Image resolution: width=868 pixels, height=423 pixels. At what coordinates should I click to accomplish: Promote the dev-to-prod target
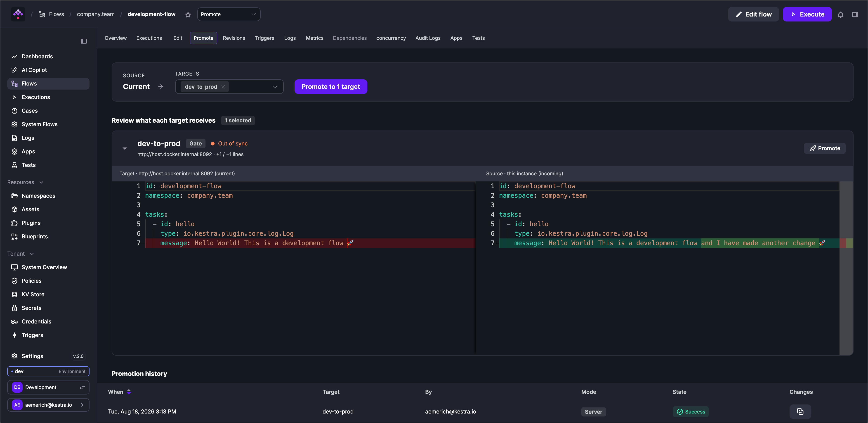tap(825, 148)
